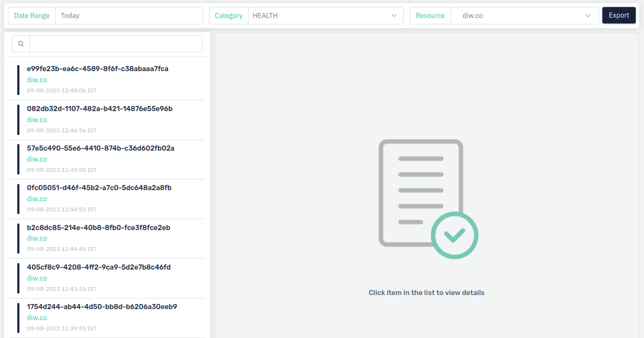Open the Category dropdown showing HEALTH

[x=326, y=16]
